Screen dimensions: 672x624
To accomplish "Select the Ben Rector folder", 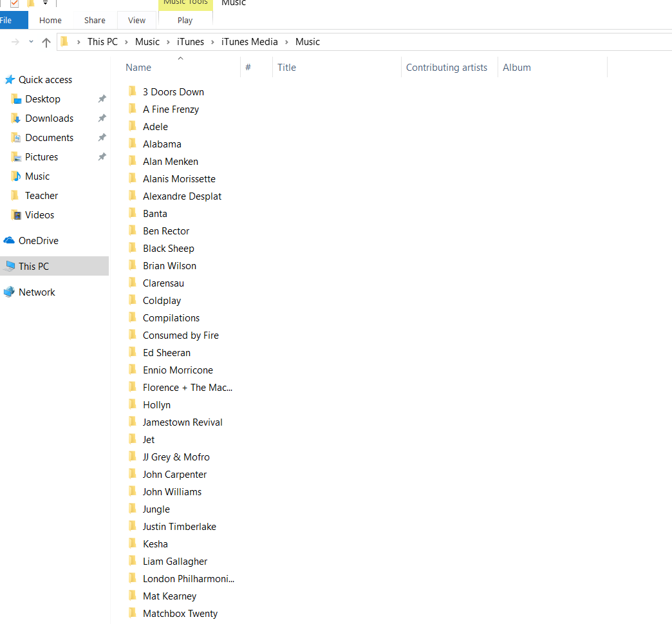I will (x=166, y=231).
